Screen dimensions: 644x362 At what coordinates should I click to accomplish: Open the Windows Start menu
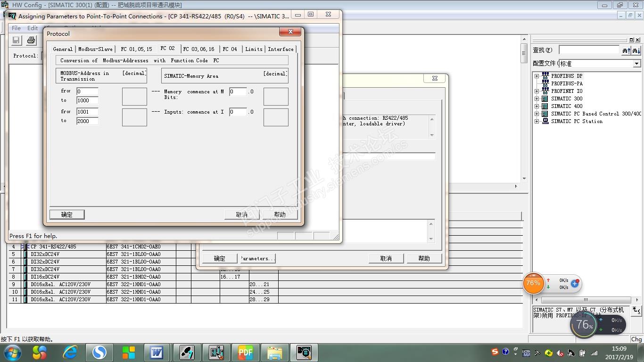click(x=12, y=352)
